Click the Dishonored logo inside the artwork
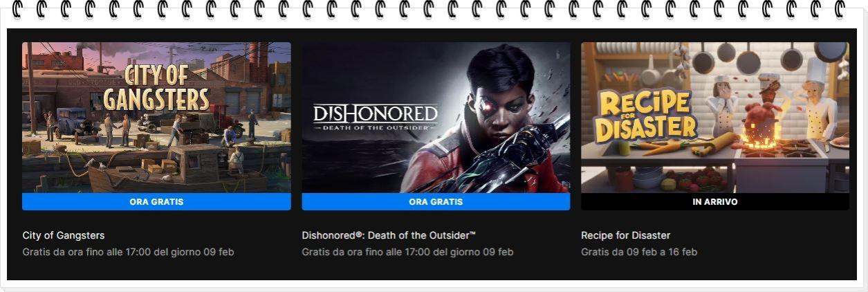 click(x=376, y=118)
